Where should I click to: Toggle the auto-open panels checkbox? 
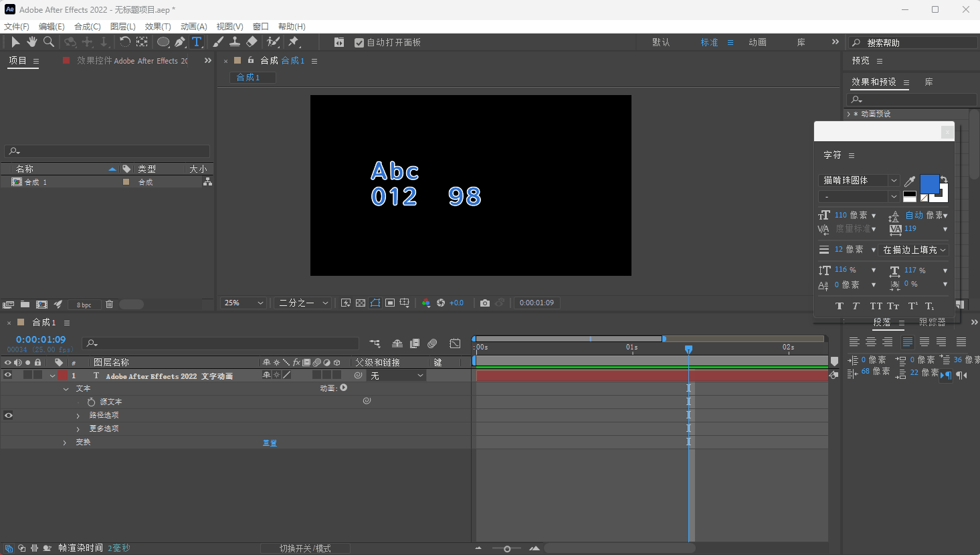point(359,43)
